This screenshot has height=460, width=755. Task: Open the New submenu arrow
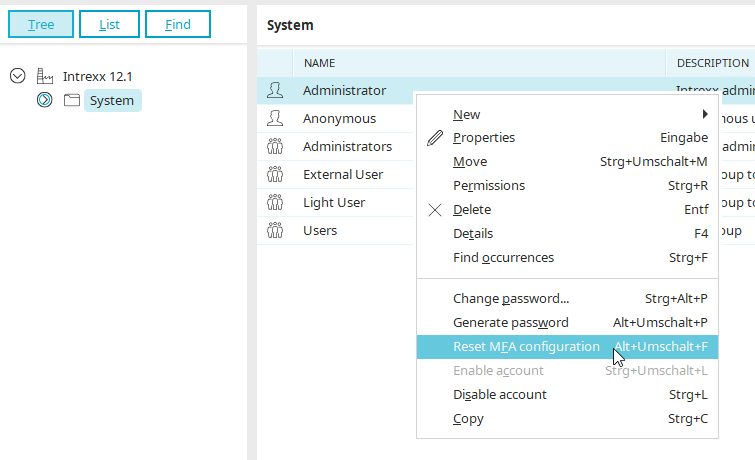click(x=706, y=114)
